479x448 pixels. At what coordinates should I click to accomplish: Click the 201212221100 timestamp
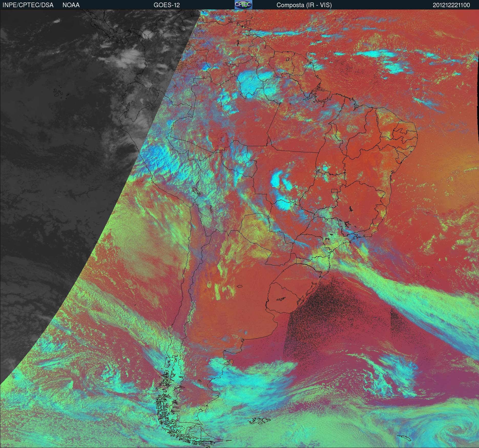point(451,5)
